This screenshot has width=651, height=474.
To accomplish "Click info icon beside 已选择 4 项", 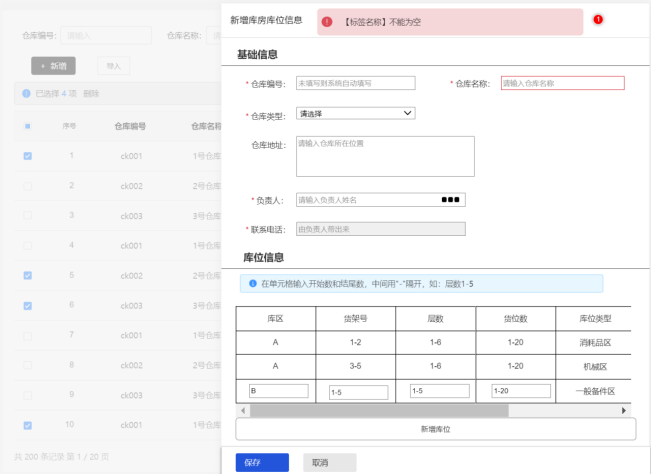I will (26, 93).
